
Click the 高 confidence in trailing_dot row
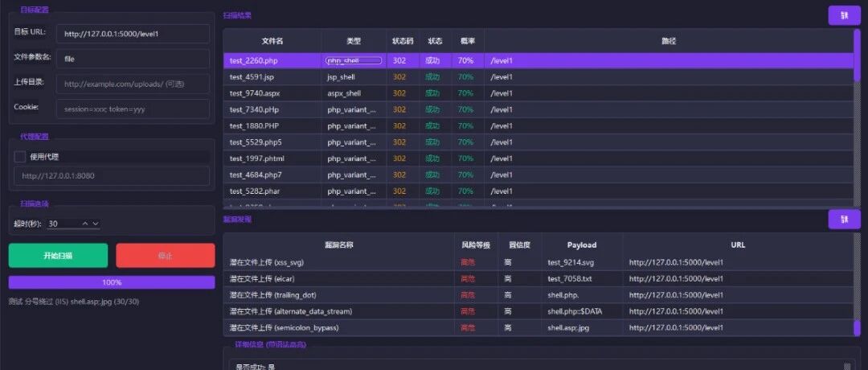(x=508, y=294)
